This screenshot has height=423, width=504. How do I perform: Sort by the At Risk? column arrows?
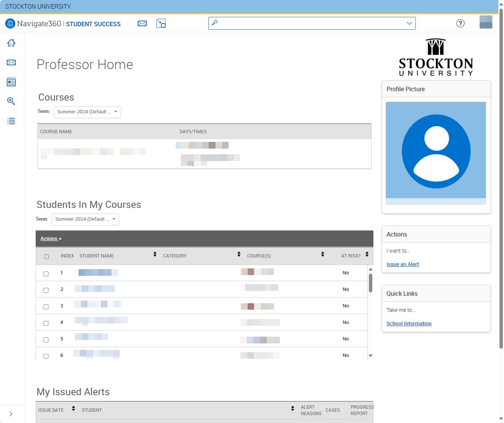[367, 254]
